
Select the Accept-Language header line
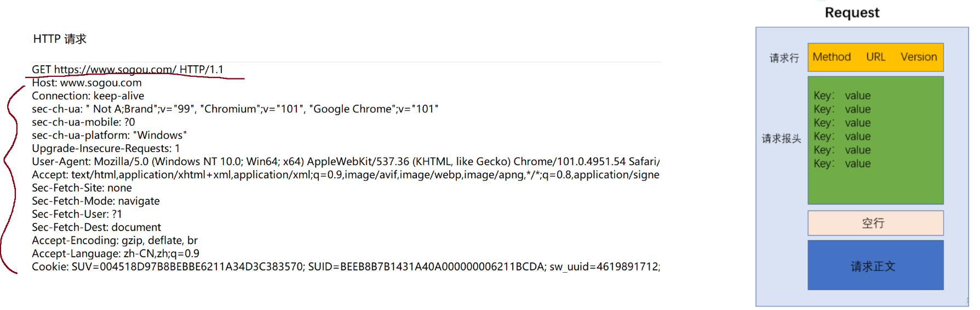click(x=116, y=254)
